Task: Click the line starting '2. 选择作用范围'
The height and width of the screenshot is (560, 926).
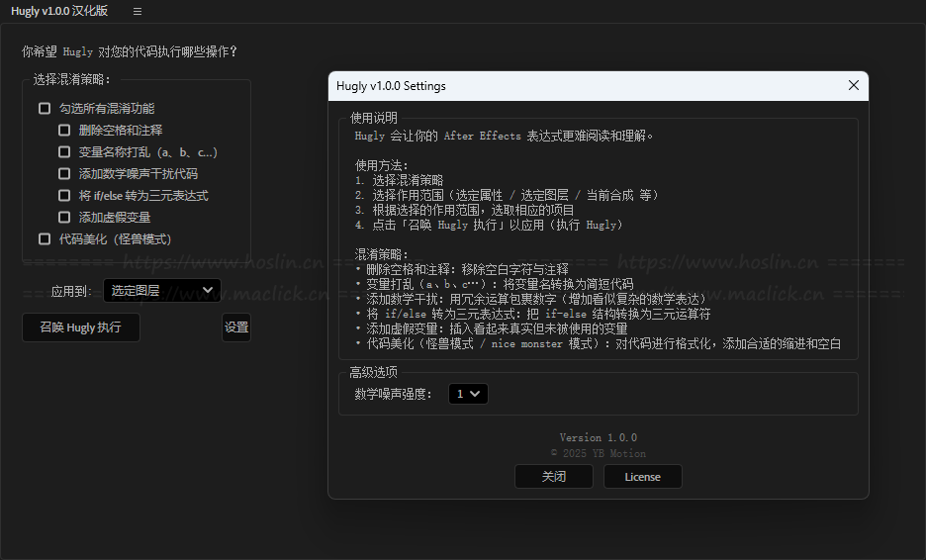Action: tap(507, 195)
